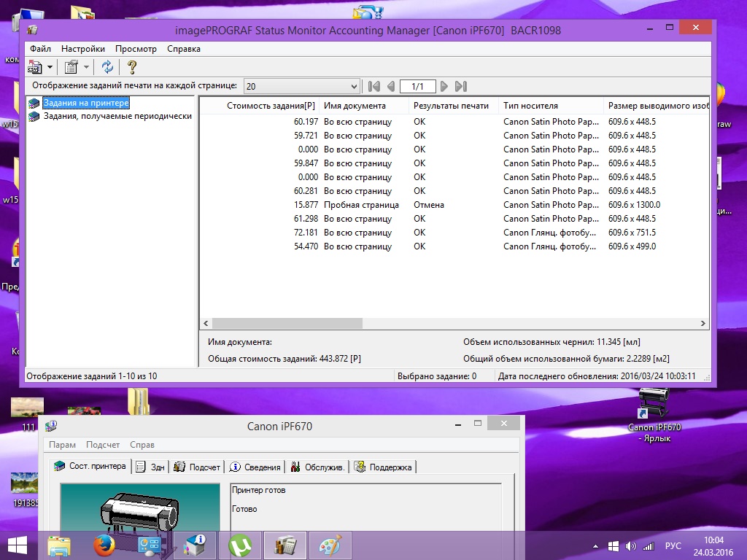Click the volume speaker tray icon
The width and height of the screenshot is (747, 560).
click(631, 546)
